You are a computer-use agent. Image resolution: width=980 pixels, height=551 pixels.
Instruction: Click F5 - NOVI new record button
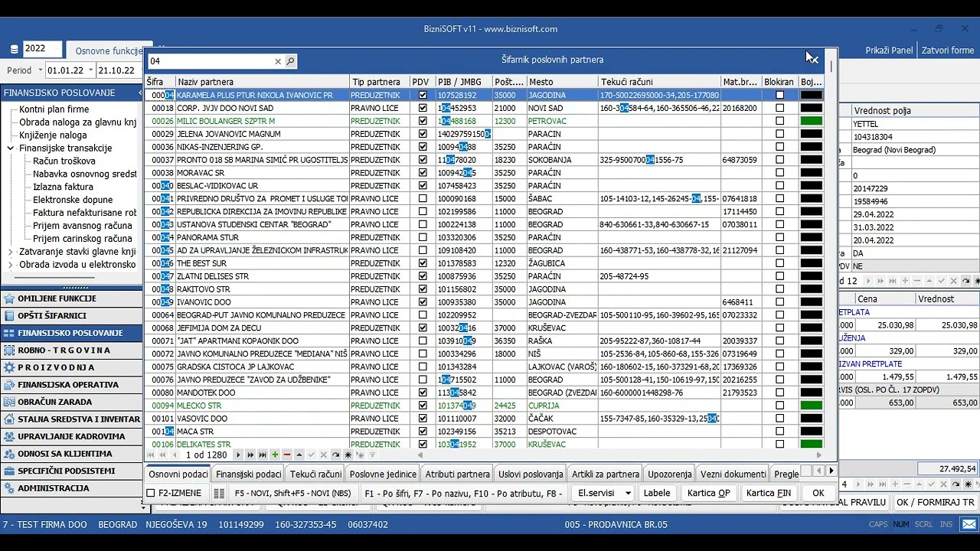(292, 494)
